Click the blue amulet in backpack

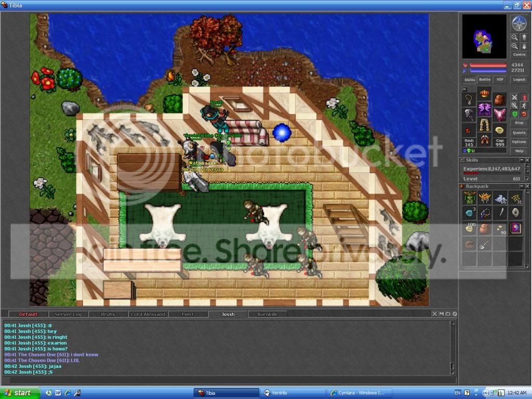[485, 213]
